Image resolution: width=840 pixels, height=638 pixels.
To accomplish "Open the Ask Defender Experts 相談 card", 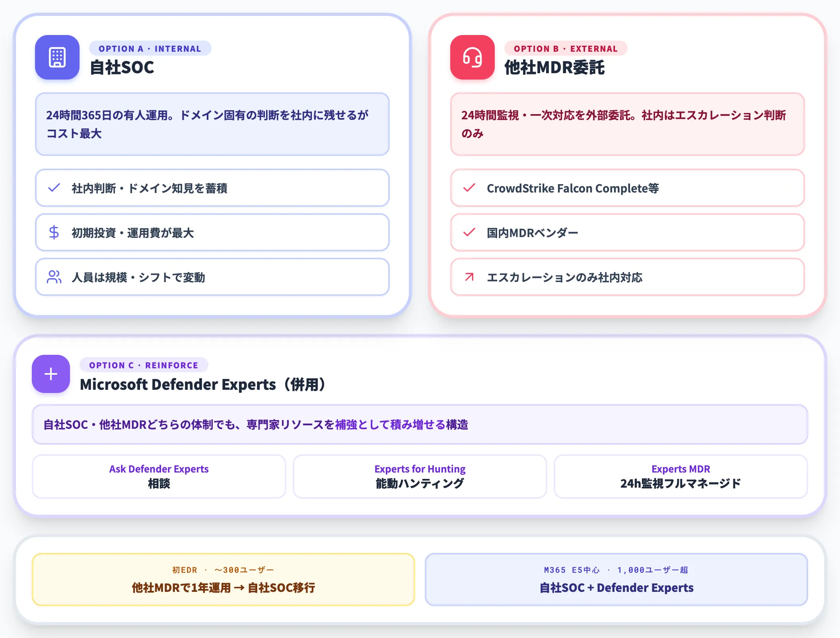I will point(159,477).
